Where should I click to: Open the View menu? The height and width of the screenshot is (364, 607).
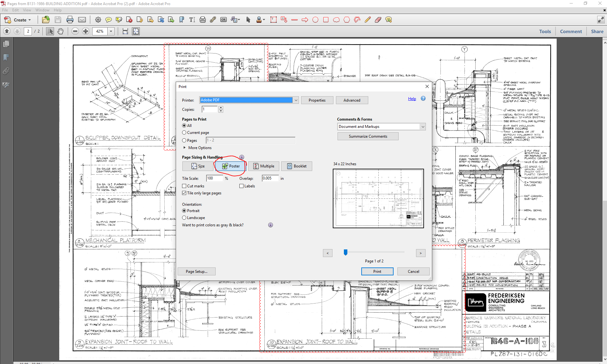click(x=27, y=10)
